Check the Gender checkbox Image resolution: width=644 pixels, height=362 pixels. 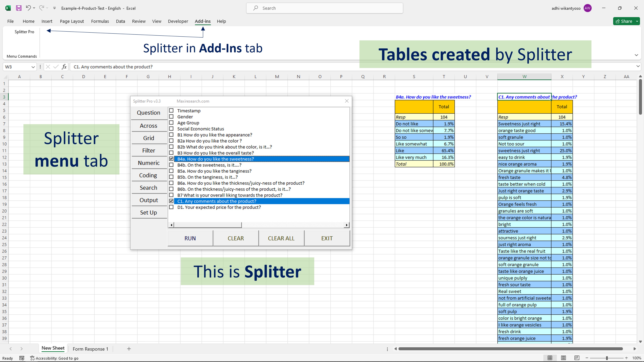click(171, 116)
